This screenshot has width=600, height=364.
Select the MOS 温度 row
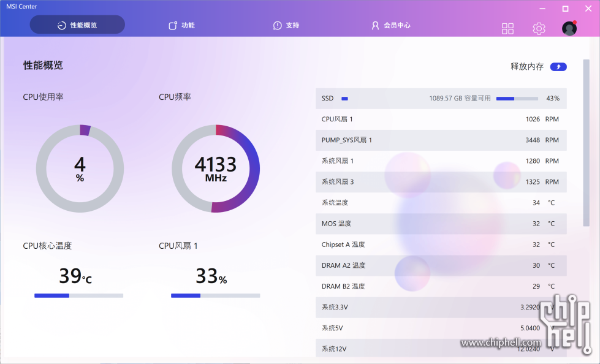pos(441,224)
